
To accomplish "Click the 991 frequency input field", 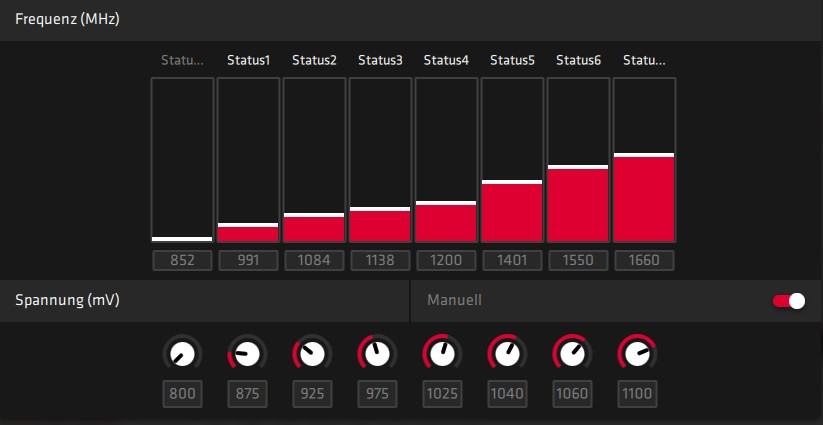I will pyautogui.click(x=248, y=260).
